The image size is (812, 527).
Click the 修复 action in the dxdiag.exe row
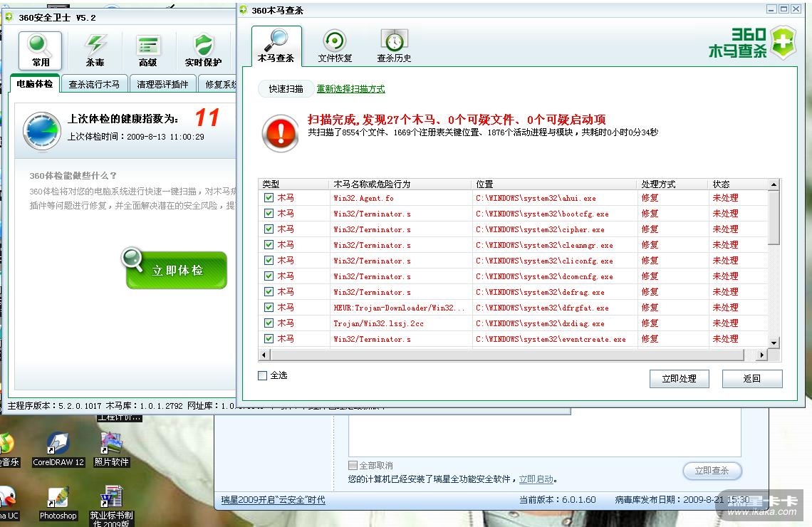coord(650,323)
